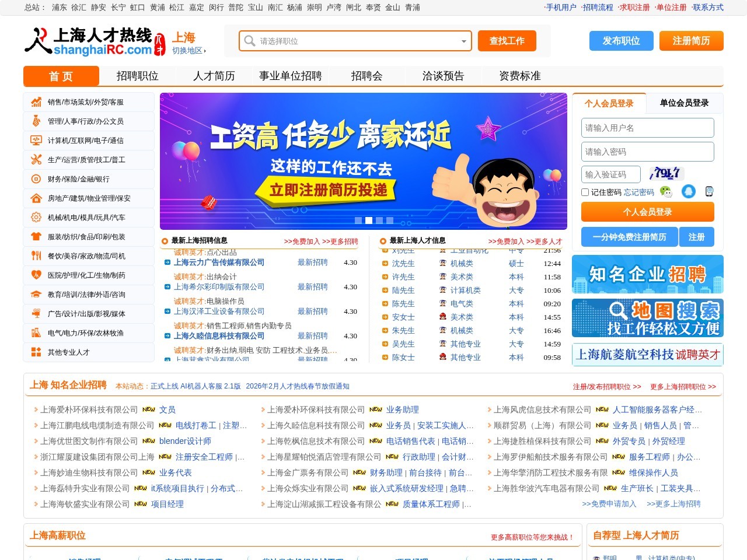Click the 销售/市场策划 category chart icon
This screenshot has height=560, width=747.
click(36, 102)
